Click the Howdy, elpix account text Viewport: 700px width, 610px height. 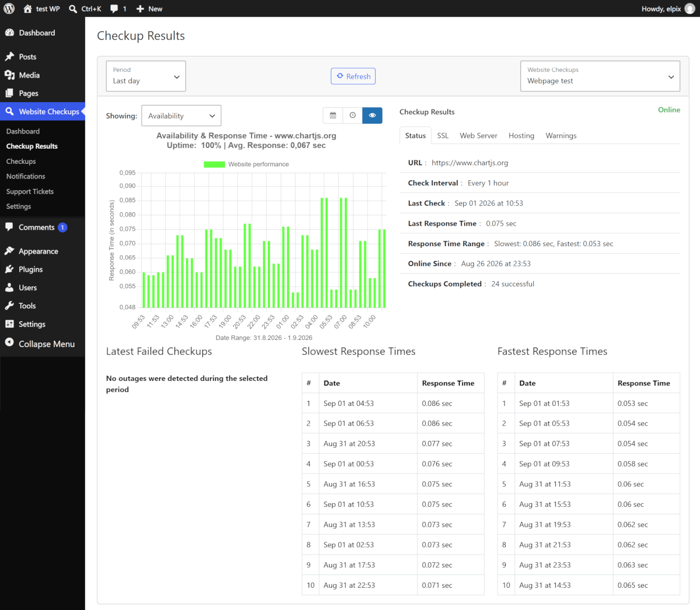click(661, 9)
